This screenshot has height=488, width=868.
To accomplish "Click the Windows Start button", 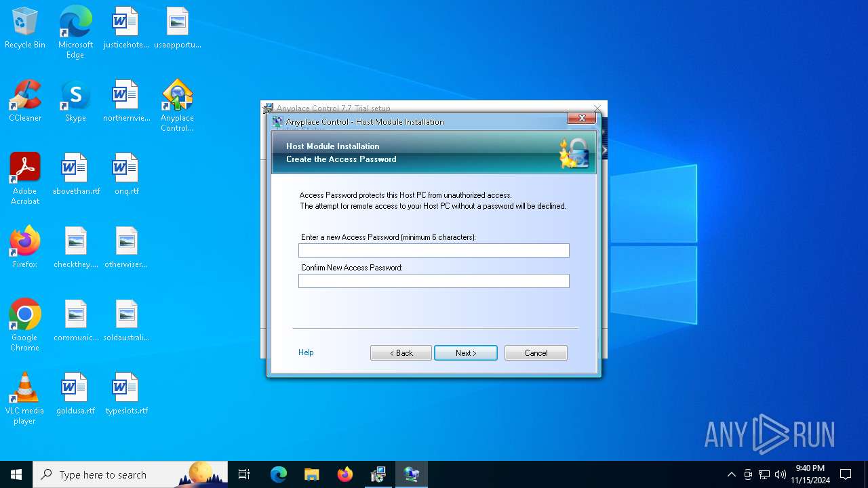I will [16, 474].
